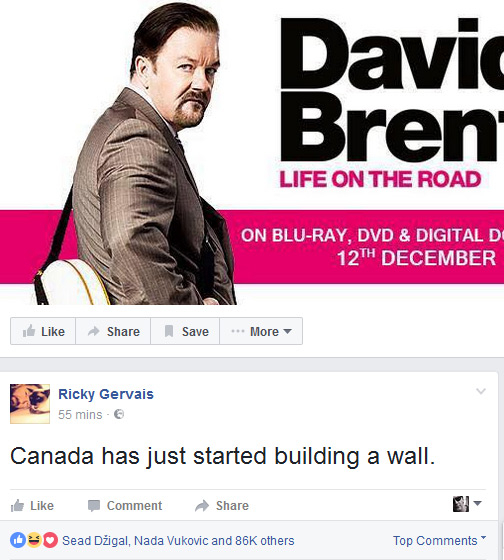Click the Comment speech bubble icon
504x560 pixels.
coord(94,506)
